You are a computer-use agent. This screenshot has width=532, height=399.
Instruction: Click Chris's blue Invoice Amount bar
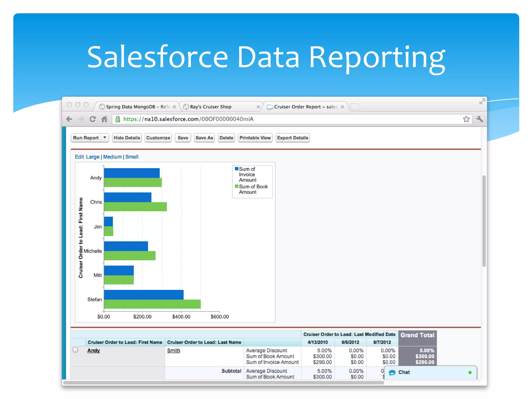128,197
